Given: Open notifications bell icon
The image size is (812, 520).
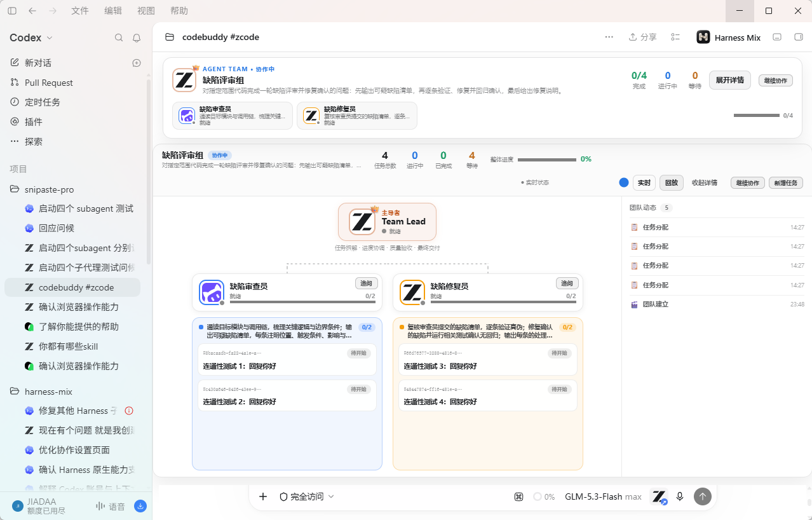Looking at the screenshot, I should pos(137,38).
